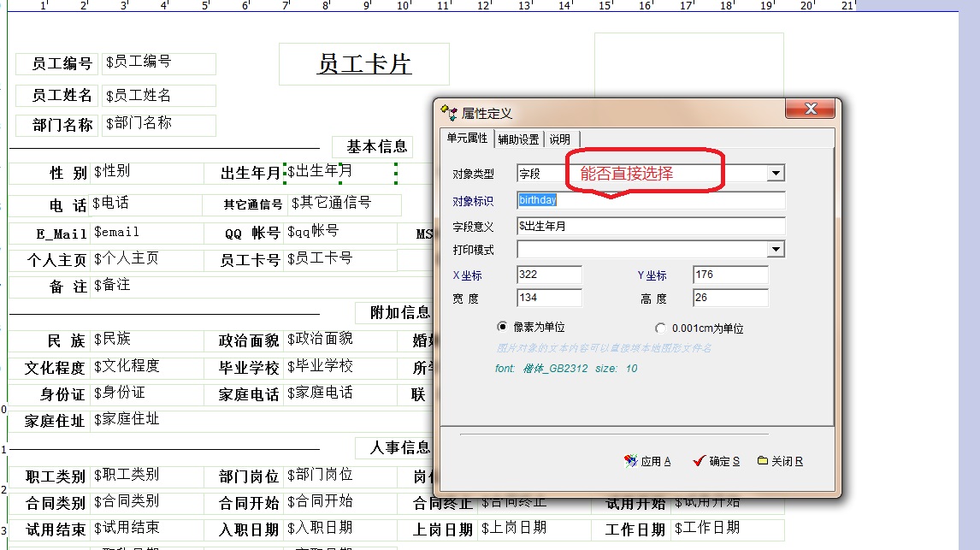Click the 宽度 value field
Screen dimensions: 980x550
(x=549, y=299)
